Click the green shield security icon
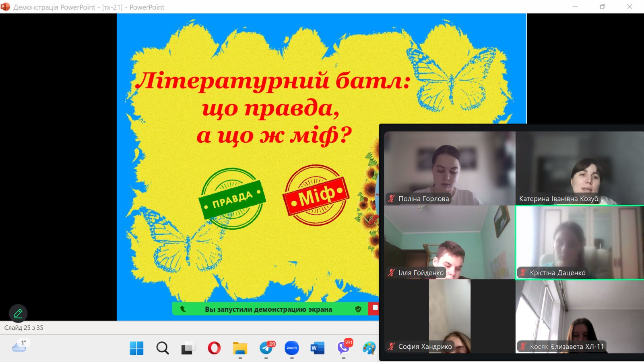This screenshot has height=362, width=644. click(x=358, y=309)
